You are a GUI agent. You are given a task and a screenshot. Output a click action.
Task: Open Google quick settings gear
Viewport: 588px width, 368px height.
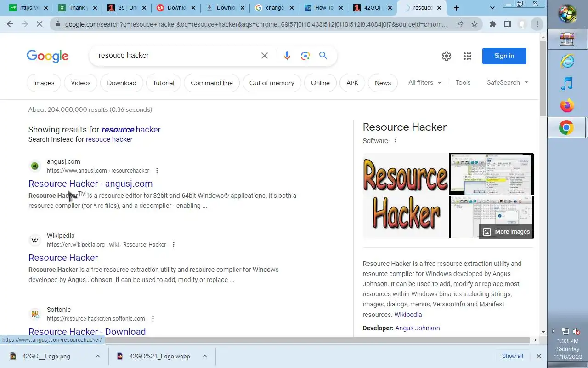447,56
